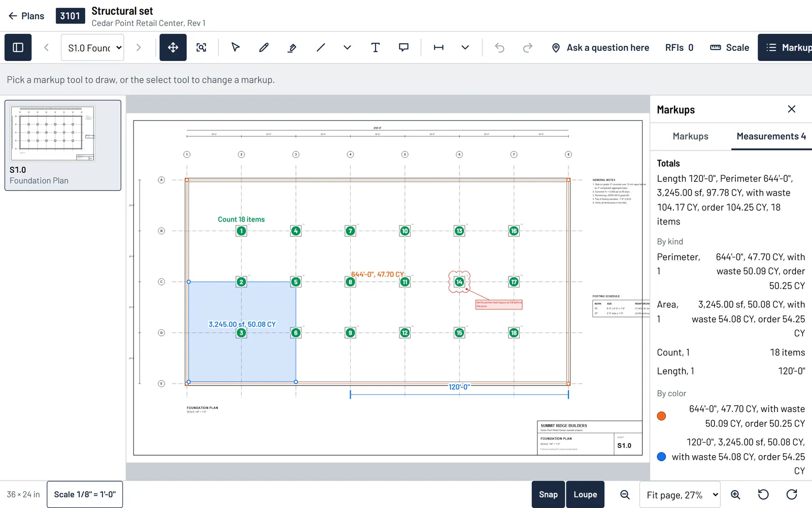
Task: Choose the select arrow tool
Action: click(x=235, y=47)
